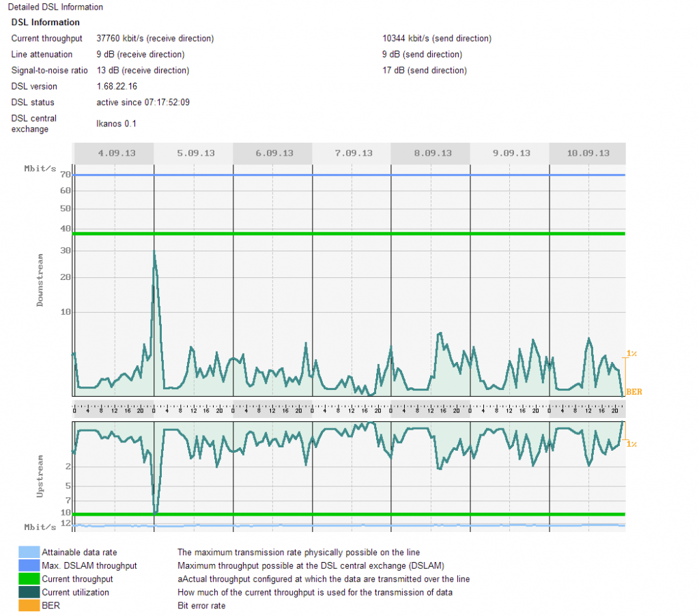This screenshot has width=699, height=616.
Task: Click the Downstream vertical axis label
Action: pos(40,280)
